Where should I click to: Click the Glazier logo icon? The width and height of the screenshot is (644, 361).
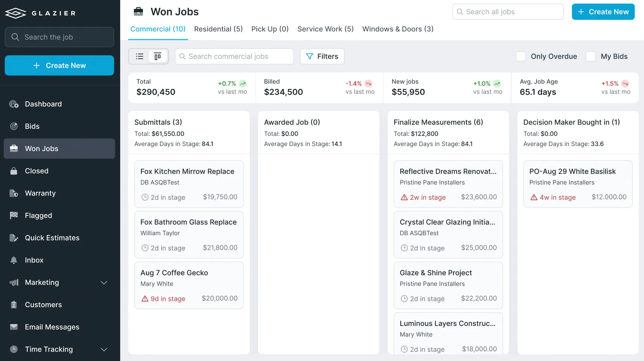[x=15, y=13]
